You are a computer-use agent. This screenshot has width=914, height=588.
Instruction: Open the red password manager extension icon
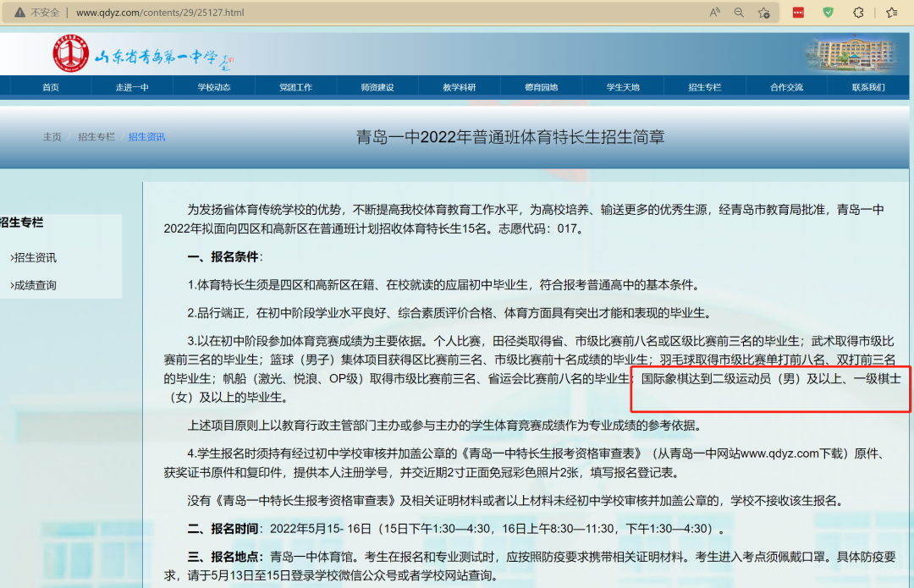point(796,12)
